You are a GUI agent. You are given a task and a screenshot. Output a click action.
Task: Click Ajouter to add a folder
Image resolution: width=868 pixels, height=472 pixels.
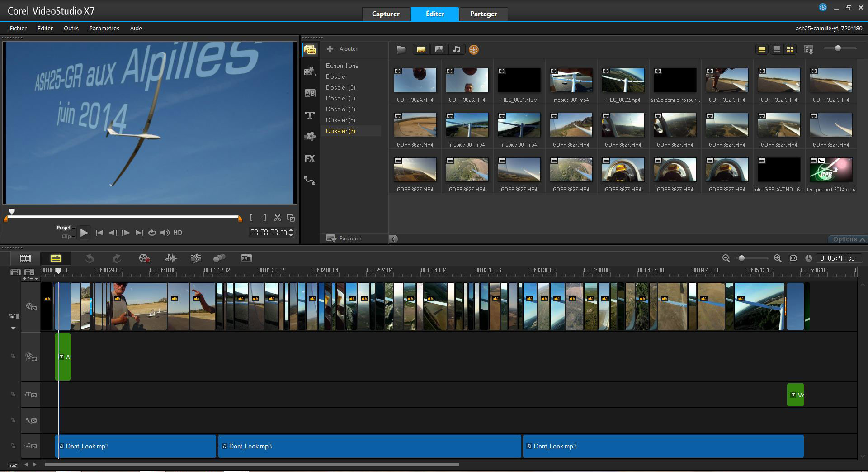[342, 49]
